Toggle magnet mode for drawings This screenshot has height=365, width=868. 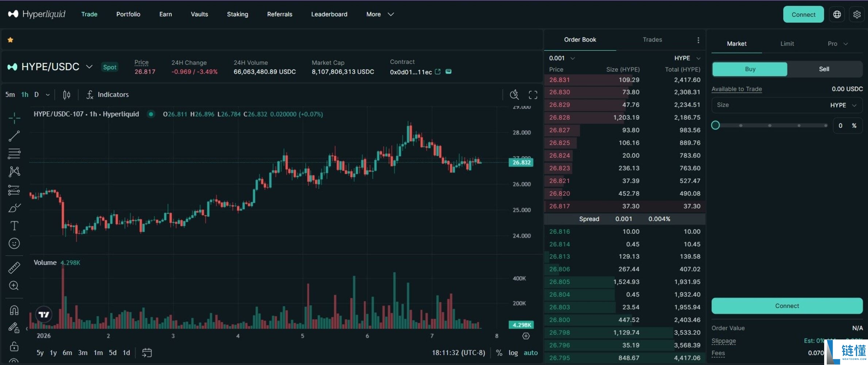pos(14,310)
